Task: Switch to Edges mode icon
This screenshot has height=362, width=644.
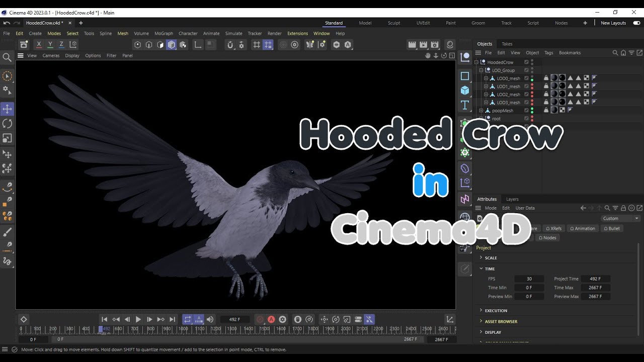Action: pyautogui.click(x=149, y=45)
